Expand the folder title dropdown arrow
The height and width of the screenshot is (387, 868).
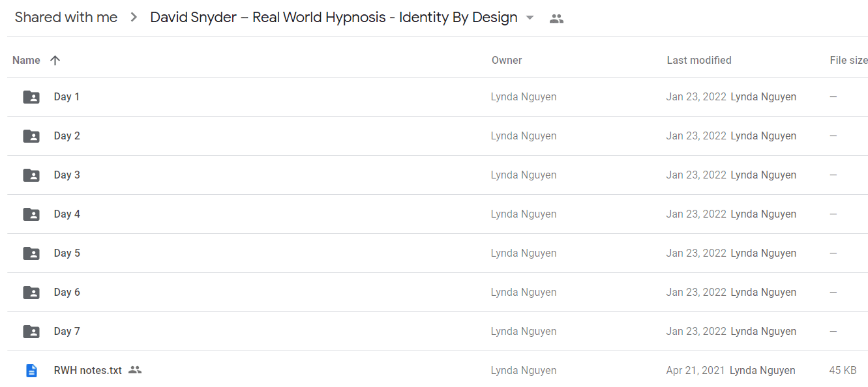530,18
